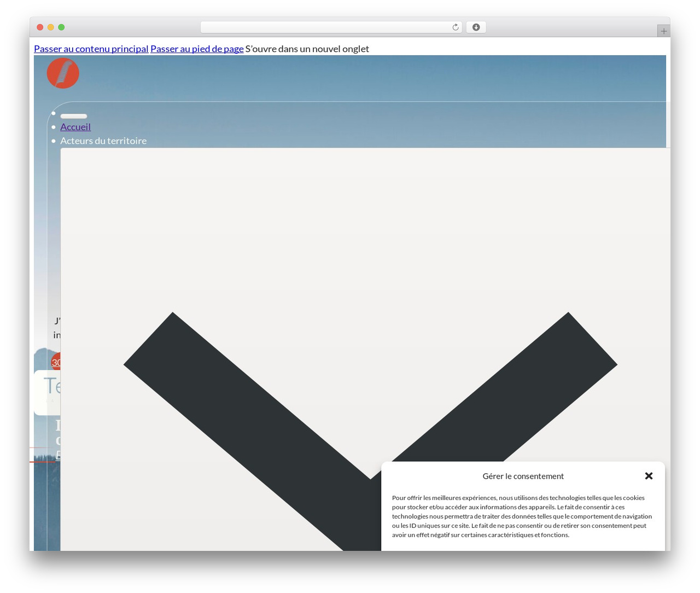Open a new tab with the plus button

pyautogui.click(x=663, y=31)
